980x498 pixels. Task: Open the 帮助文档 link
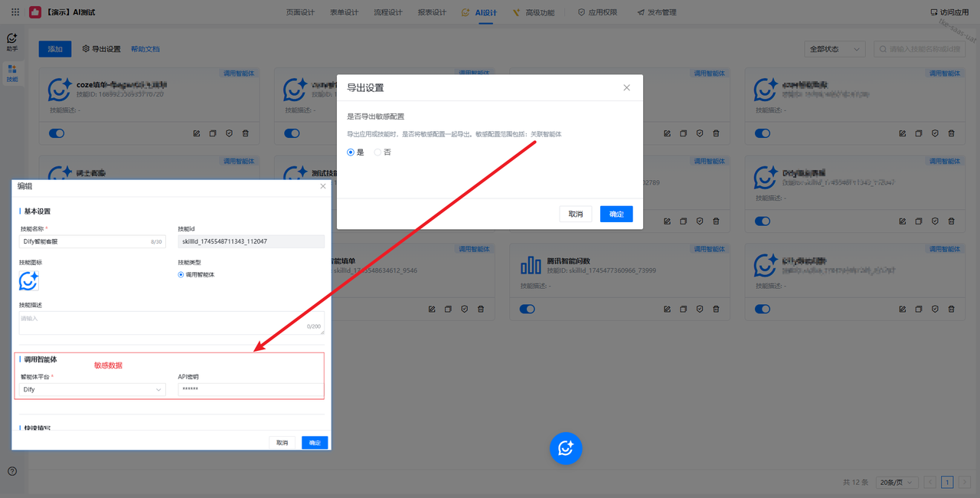145,49
